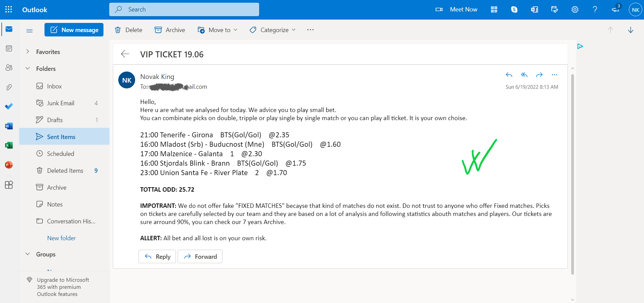Screen dimensions: 644x303
Task: Toggle the hamburger navigation pane button
Action: pos(30,31)
